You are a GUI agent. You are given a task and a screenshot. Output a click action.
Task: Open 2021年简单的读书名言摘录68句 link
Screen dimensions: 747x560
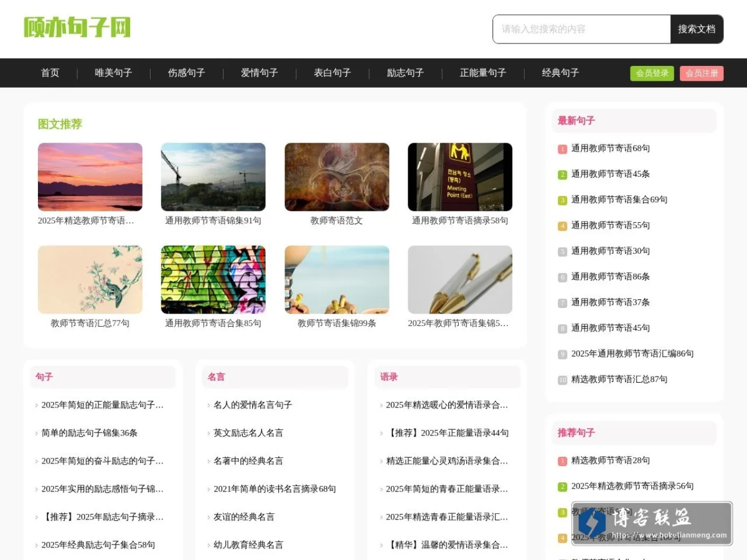click(275, 489)
